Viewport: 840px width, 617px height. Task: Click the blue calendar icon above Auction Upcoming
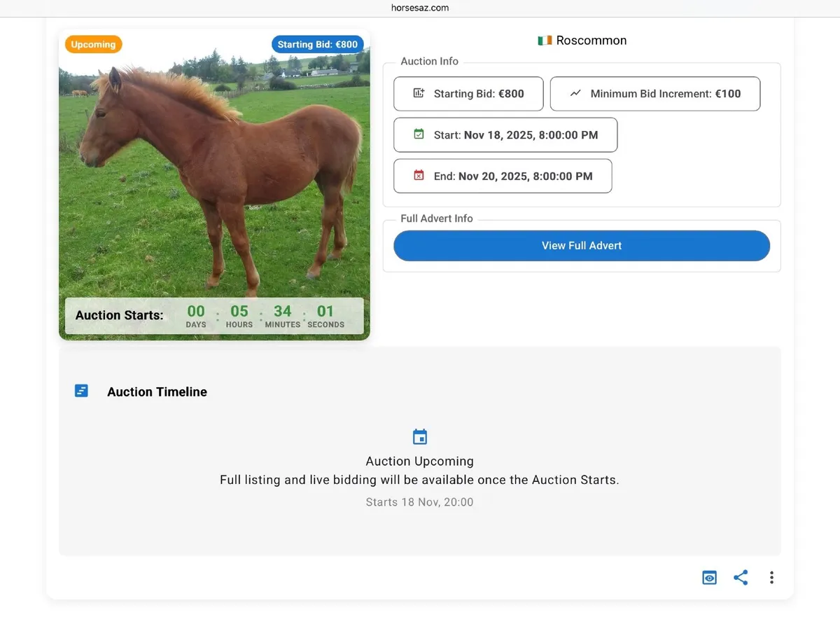[x=420, y=436]
